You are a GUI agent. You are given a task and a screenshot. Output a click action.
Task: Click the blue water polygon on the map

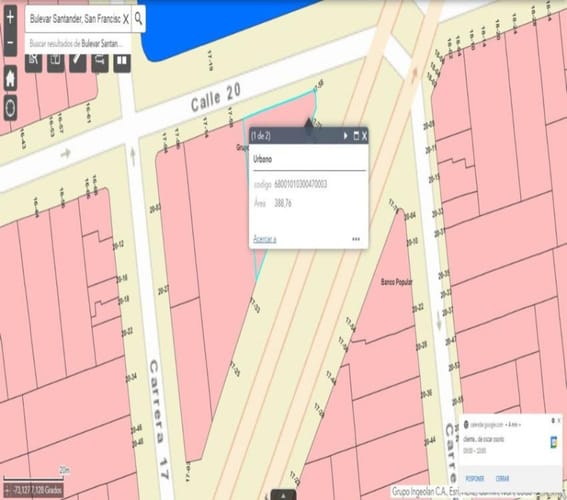point(217,25)
